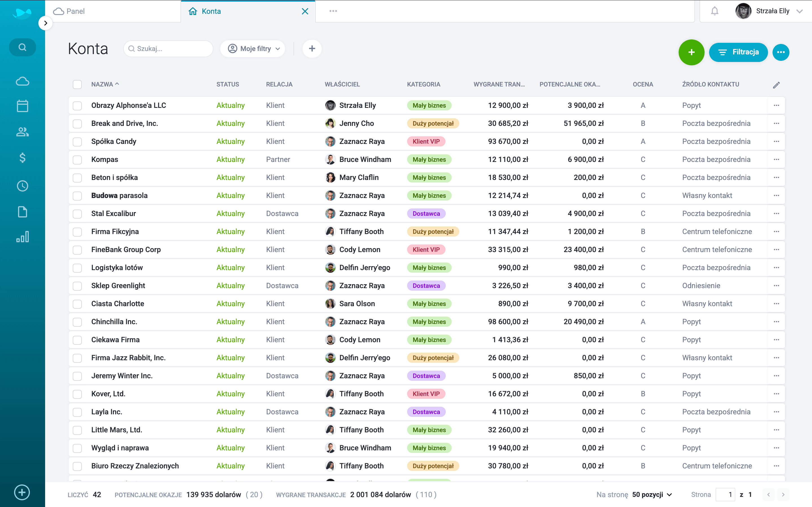Click the dollar sales icon in the sidebar
Viewport: 812px width, 507px height.
pos(22,158)
